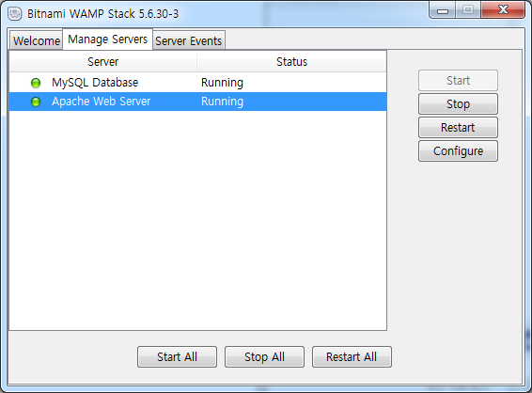Restart the selected server

458,127
